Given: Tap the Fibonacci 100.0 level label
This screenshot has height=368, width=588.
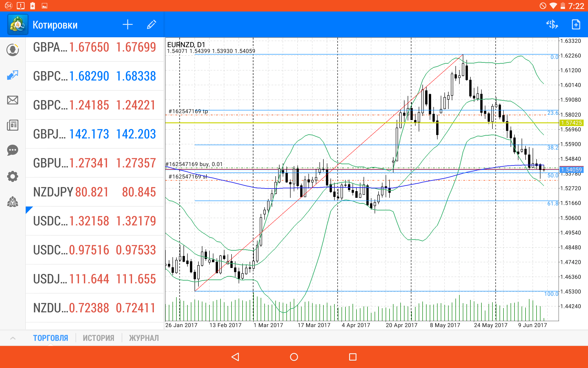Looking at the screenshot, I should (551, 294).
